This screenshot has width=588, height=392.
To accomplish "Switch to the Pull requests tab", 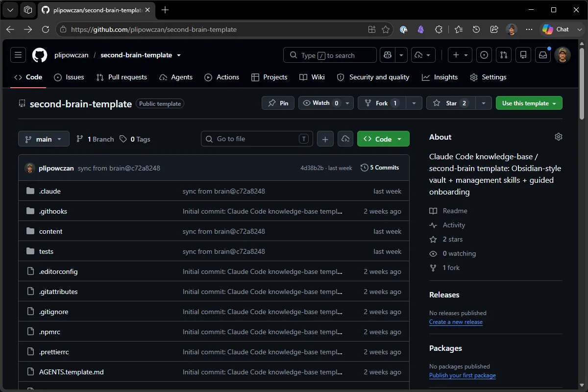I will point(122,77).
